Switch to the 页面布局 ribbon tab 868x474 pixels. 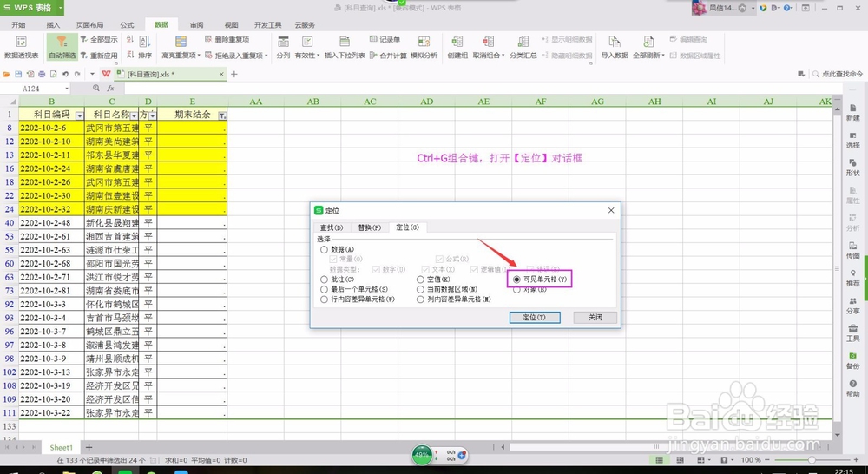pyautogui.click(x=89, y=25)
